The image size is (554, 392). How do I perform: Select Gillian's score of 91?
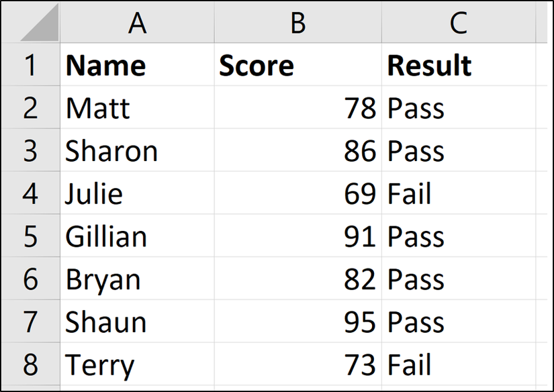point(297,236)
